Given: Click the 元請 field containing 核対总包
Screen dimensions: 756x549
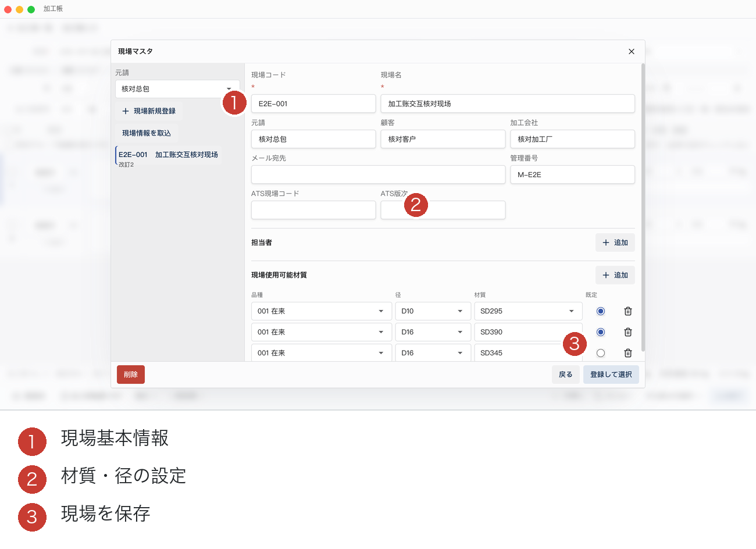Looking at the screenshot, I should (x=313, y=139).
